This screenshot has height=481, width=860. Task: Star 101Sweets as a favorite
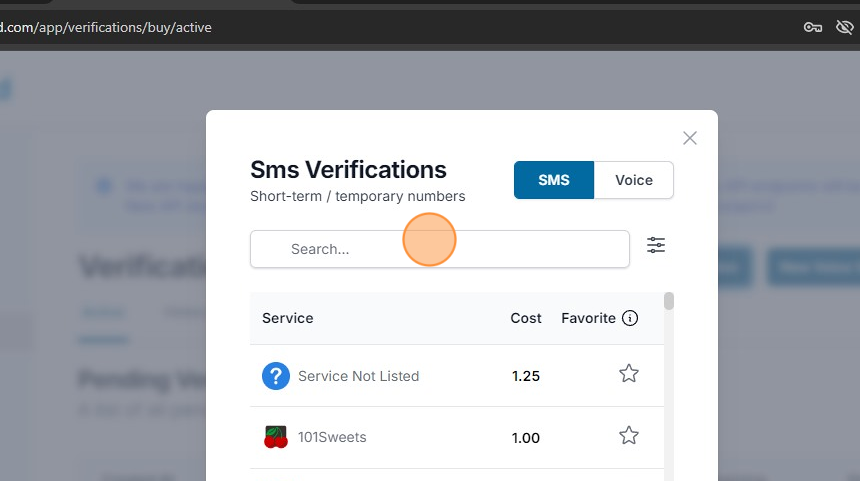tap(628, 435)
